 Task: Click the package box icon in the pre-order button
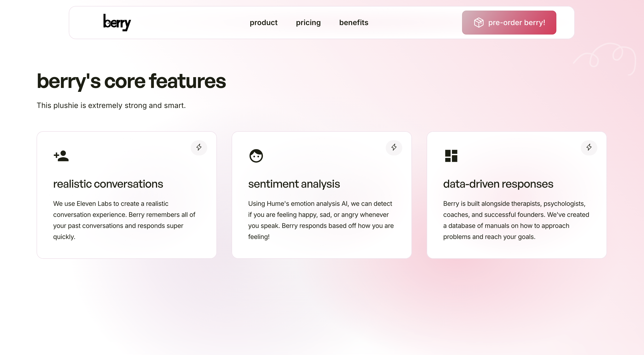coord(478,23)
